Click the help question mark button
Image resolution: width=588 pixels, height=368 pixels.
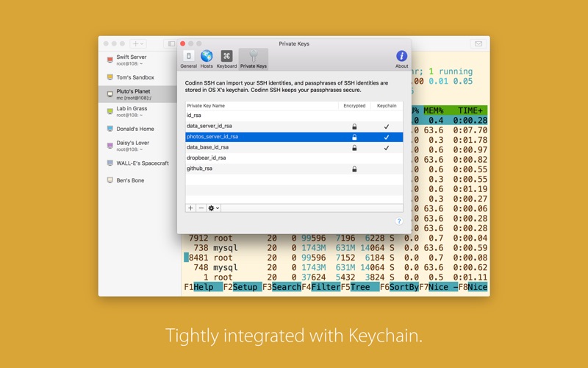[x=399, y=222]
